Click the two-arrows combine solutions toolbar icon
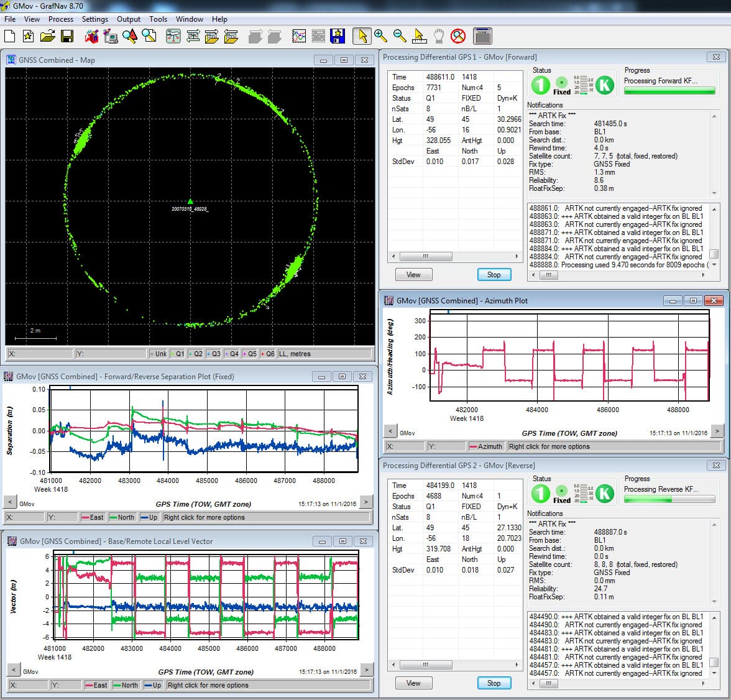The image size is (731, 700). pyautogui.click(x=193, y=36)
